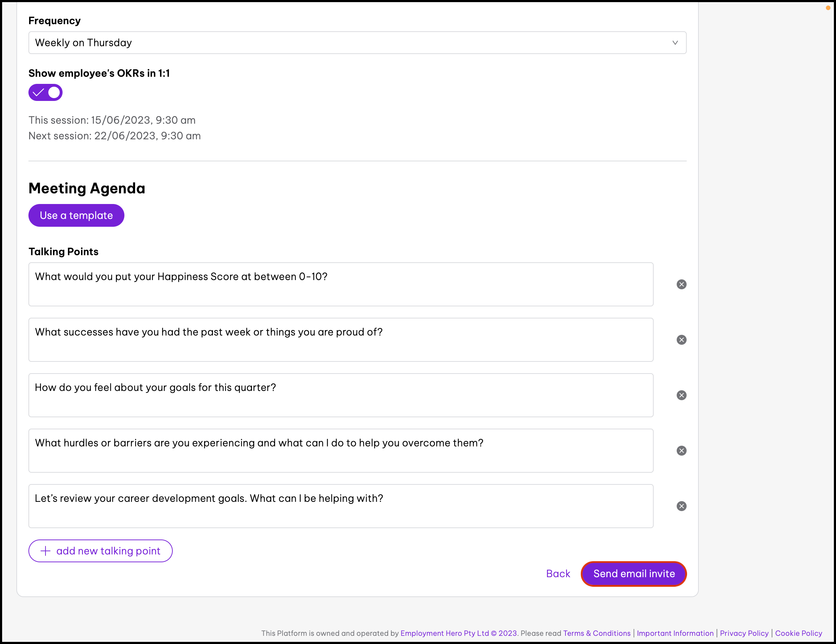Click the plus icon for new talking point

pyautogui.click(x=45, y=551)
